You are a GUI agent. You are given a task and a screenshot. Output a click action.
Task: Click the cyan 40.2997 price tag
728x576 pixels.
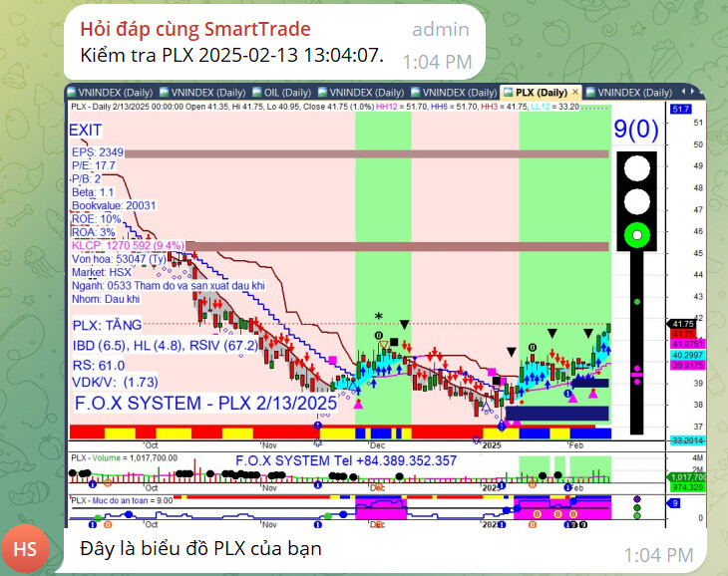coord(688,355)
